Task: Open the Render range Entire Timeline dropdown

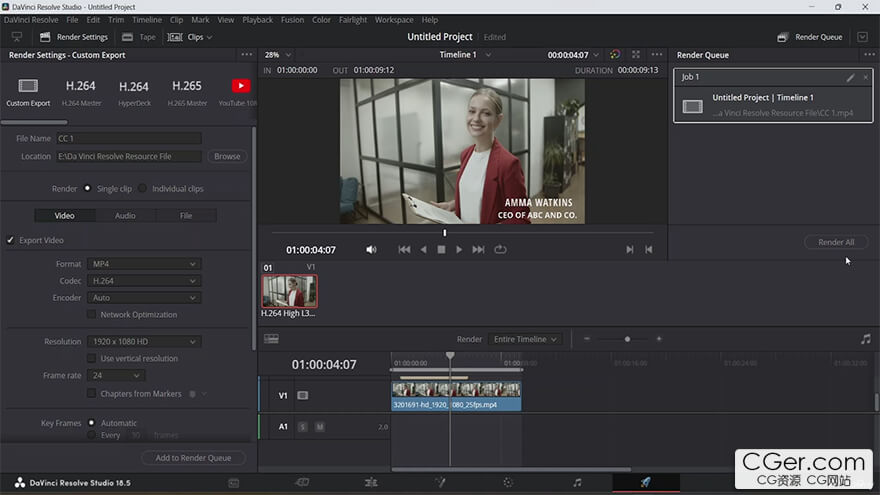Action: pyautogui.click(x=525, y=339)
